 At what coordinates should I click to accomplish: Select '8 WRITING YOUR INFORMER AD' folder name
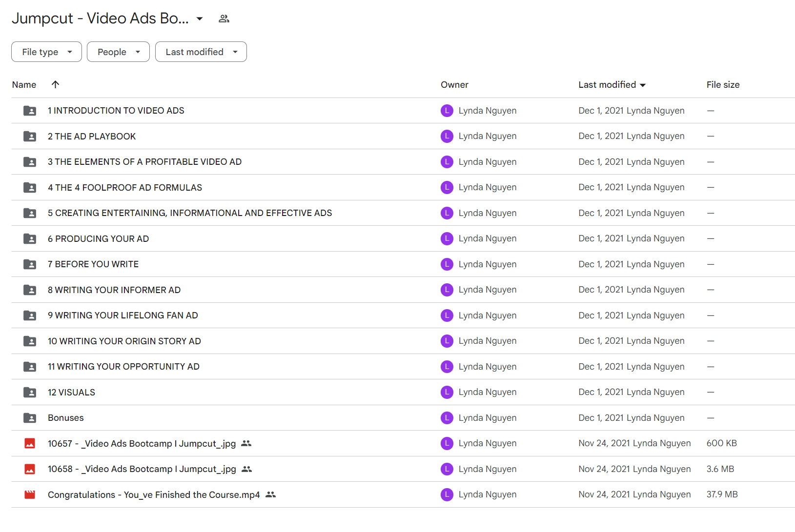point(114,290)
